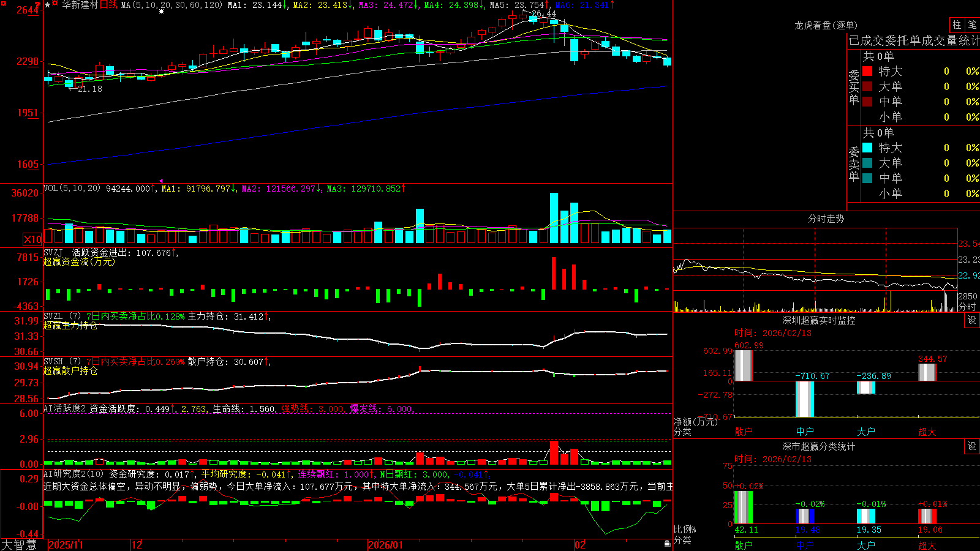This screenshot has width=980, height=551.
Task: Click teal 大单 swatch in 委卖单
Action: pos(867,163)
